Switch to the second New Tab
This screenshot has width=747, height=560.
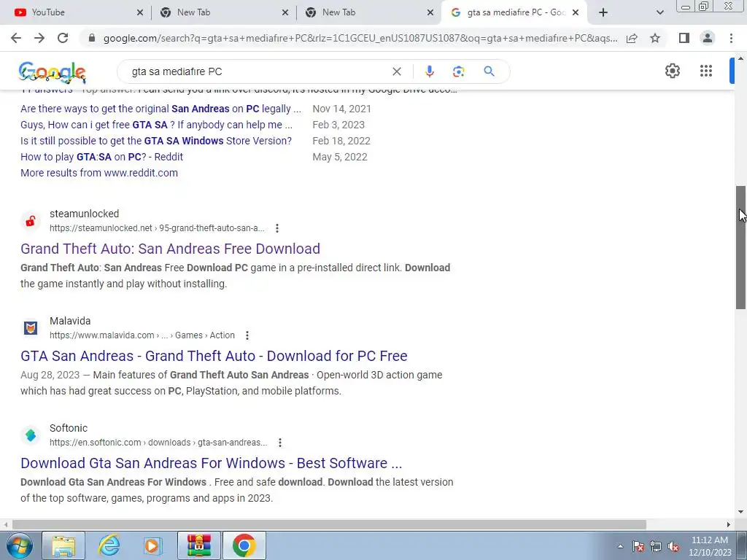click(x=368, y=12)
